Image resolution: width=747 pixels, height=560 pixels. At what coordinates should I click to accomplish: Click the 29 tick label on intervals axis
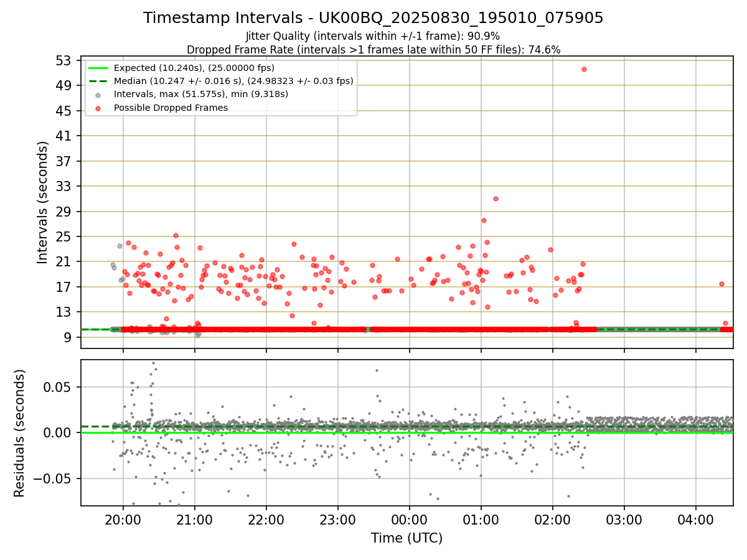coord(63,212)
